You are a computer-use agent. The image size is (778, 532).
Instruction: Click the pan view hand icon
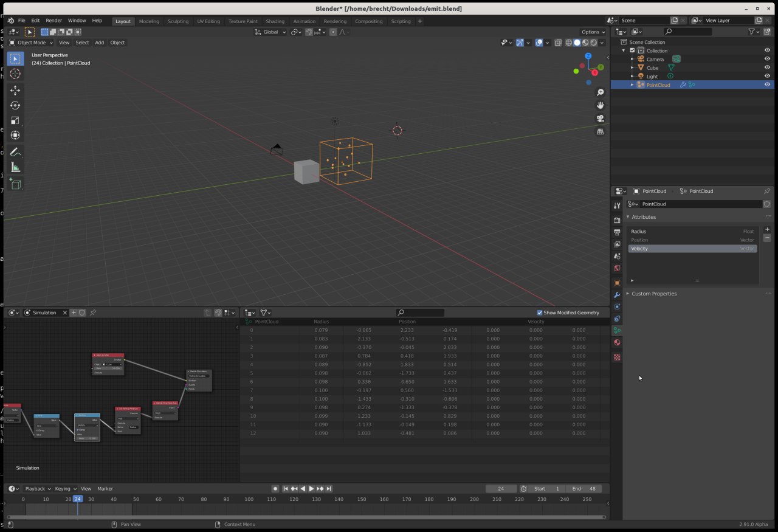601,105
